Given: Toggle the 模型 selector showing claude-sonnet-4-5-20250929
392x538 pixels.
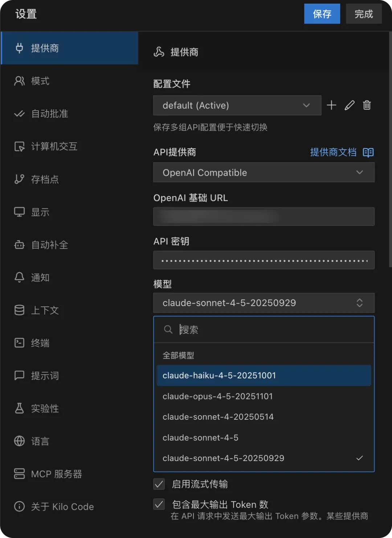Looking at the screenshot, I should (x=264, y=303).
